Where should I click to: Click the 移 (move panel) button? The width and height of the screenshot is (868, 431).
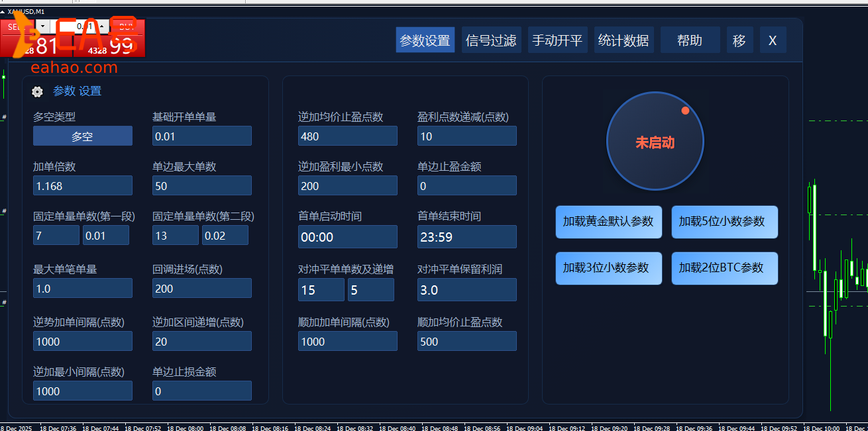[x=739, y=40]
